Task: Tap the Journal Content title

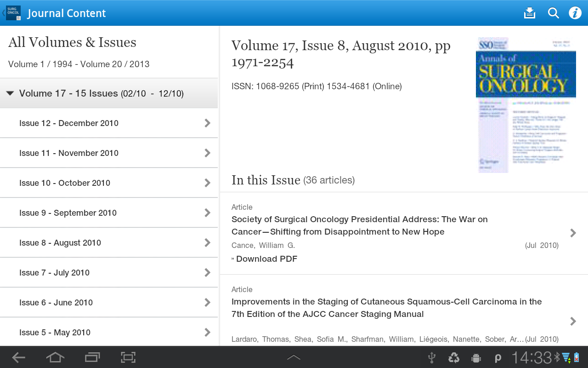Action: (67, 13)
